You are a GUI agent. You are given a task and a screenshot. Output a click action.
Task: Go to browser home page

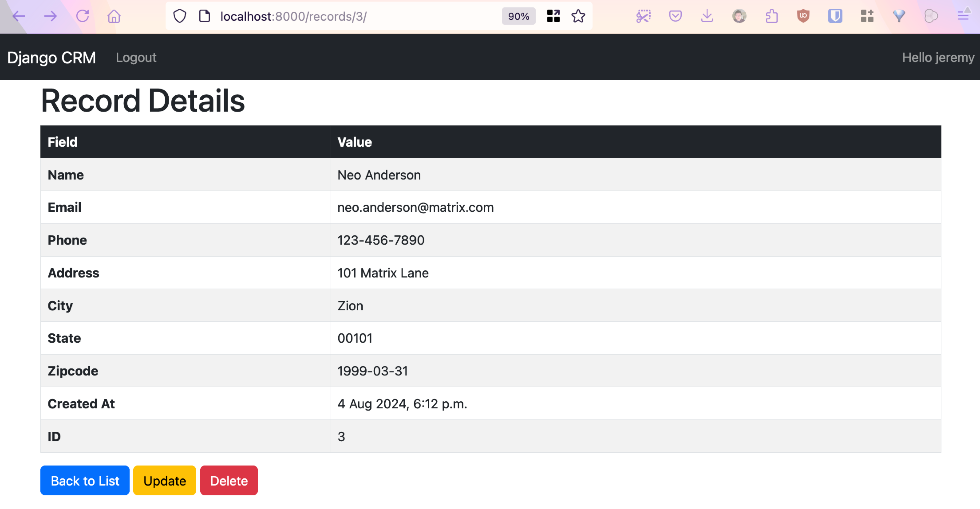point(114,16)
